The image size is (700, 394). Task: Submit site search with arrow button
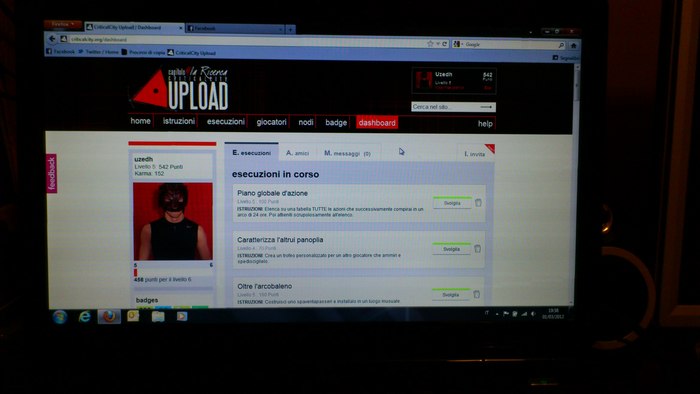pos(486,107)
